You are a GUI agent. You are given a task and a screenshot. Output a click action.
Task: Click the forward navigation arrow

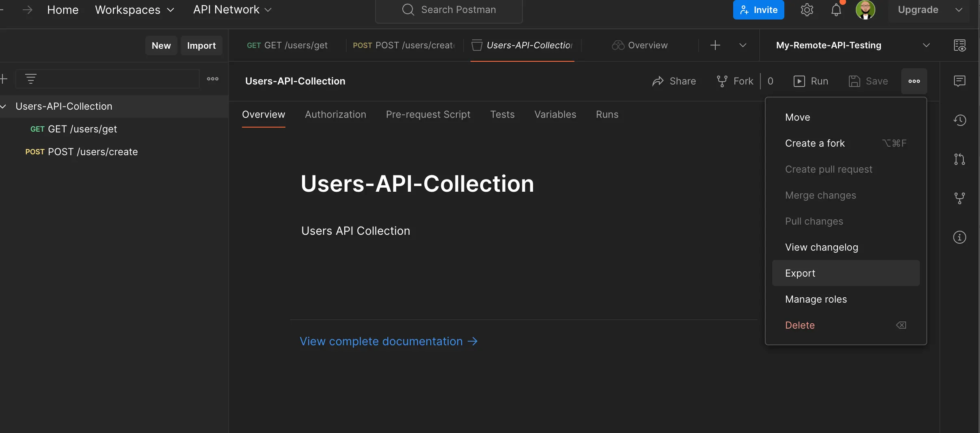[x=28, y=10]
